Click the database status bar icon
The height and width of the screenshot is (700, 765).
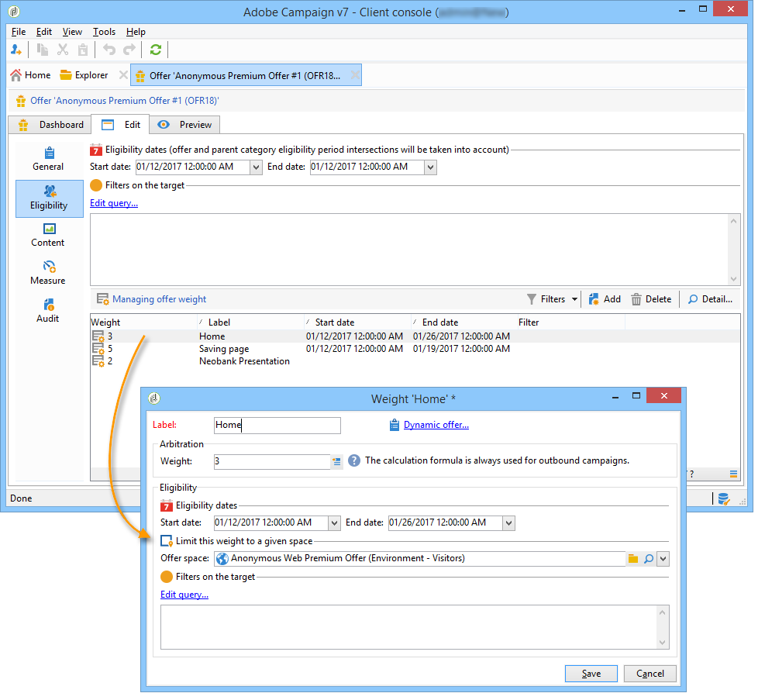pyautogui.click(x=723, y=498)
